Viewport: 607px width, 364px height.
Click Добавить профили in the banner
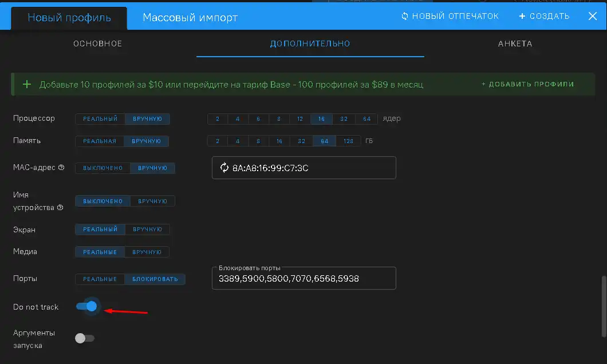click(527, 84)
